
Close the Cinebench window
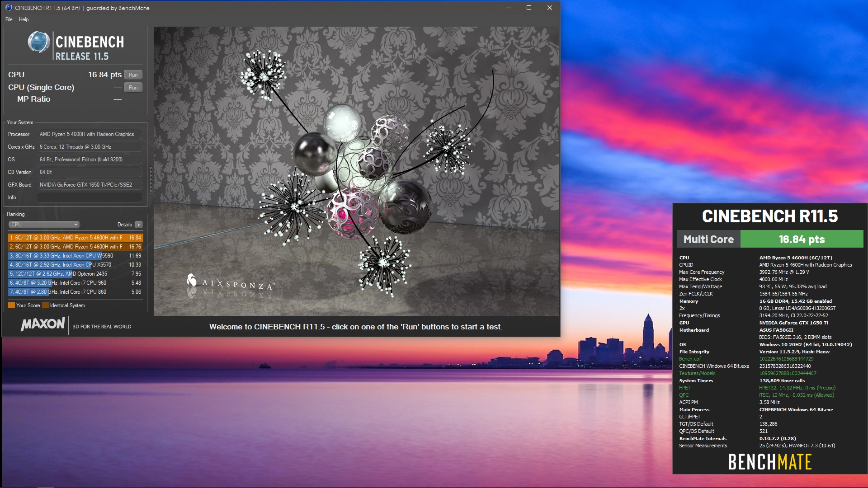[x=550, y=8]
